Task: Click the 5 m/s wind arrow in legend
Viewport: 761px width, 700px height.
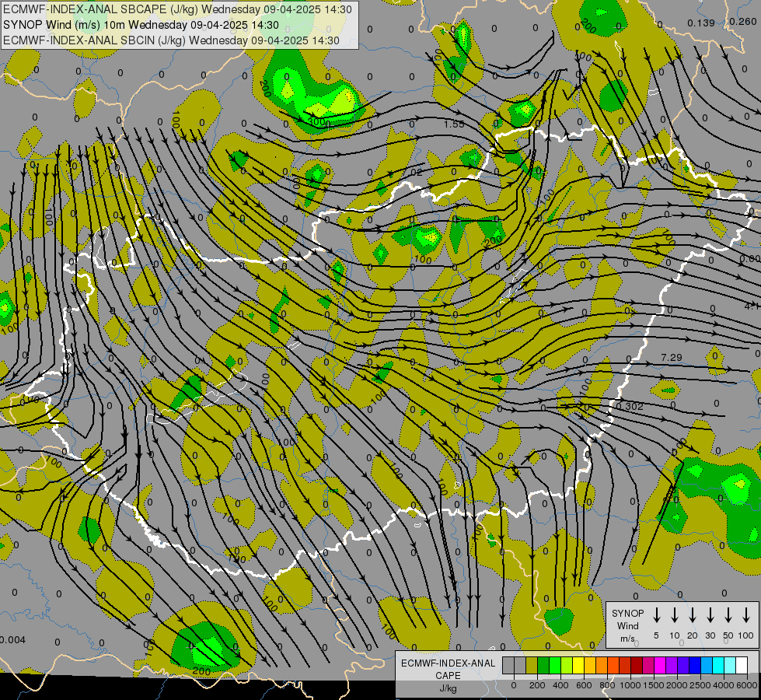Action: coord(656,614)
